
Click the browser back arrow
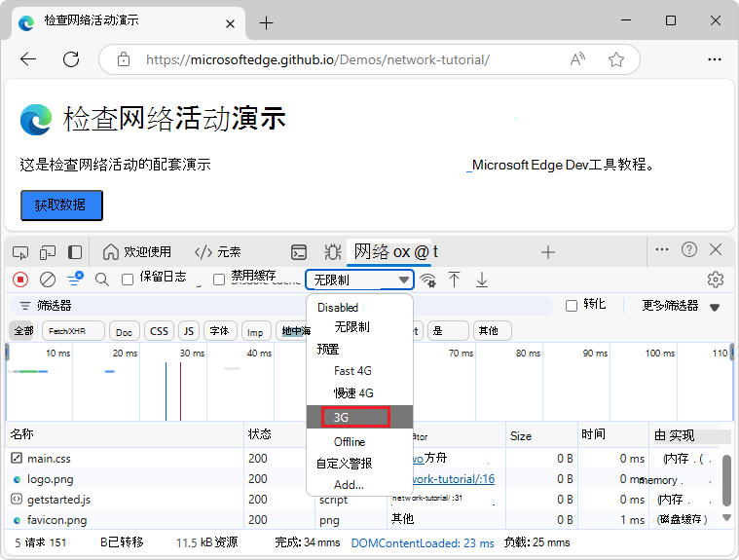click(28, 59)
